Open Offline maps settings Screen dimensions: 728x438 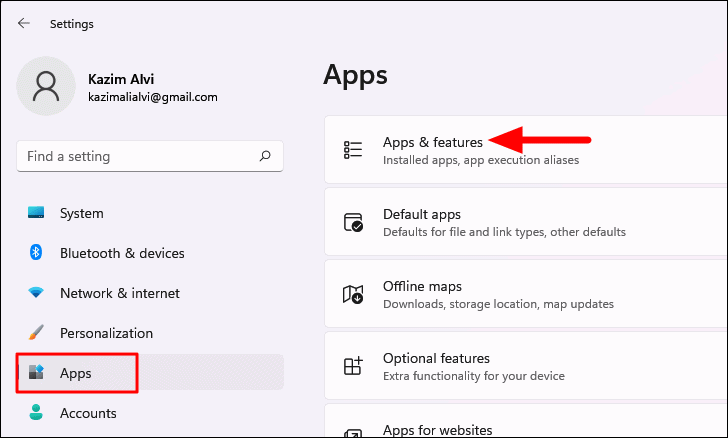526,294
